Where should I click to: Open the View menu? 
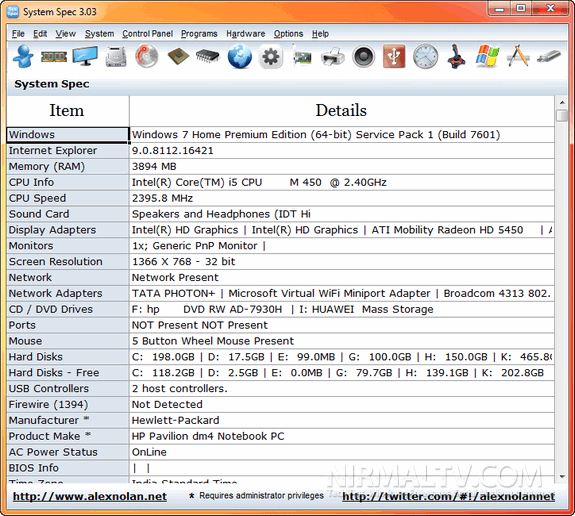pyautogui.click(x=66, y=34)
